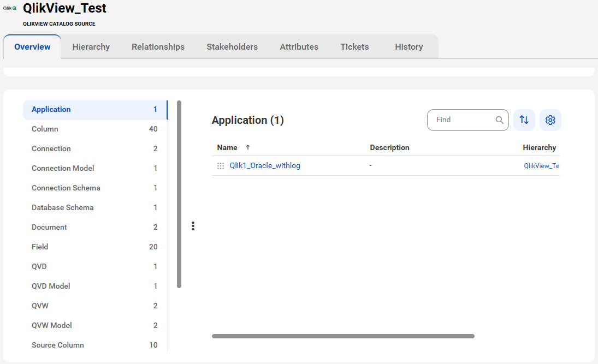The height and width of the screenshot is (364, 598).
Task: Click the Name column sort arrow
Action: click(248, 147)
